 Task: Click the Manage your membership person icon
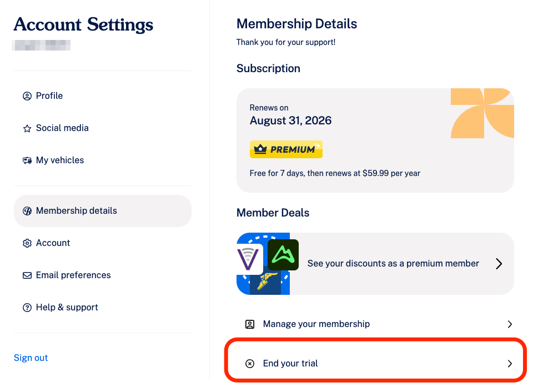(x=250, y=324)
